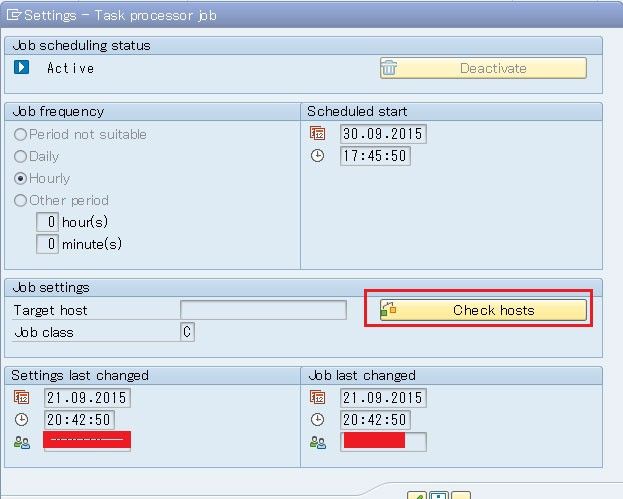Choose the Daily frequency option
Image resolution: width=623 pixels, height=499 pixels.
coord(20,156)
